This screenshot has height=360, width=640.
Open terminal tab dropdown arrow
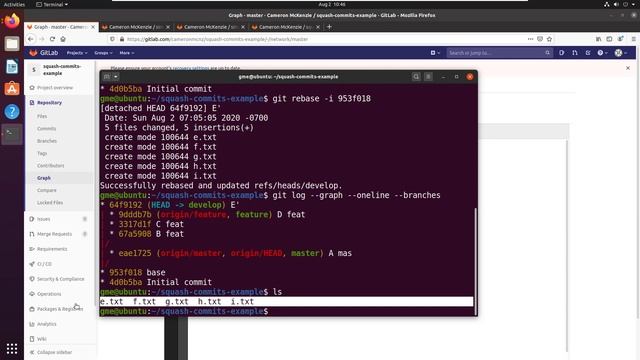(x=116, y=77)
